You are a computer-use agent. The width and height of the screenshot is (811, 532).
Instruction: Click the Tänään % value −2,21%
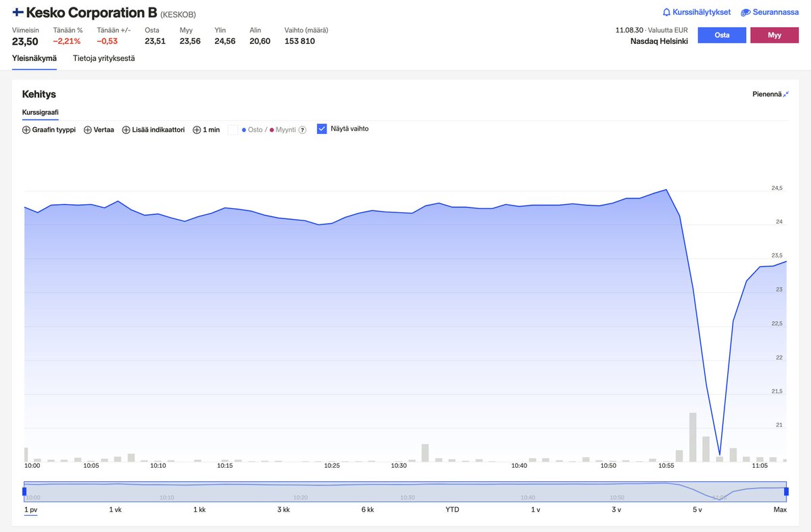67,41
